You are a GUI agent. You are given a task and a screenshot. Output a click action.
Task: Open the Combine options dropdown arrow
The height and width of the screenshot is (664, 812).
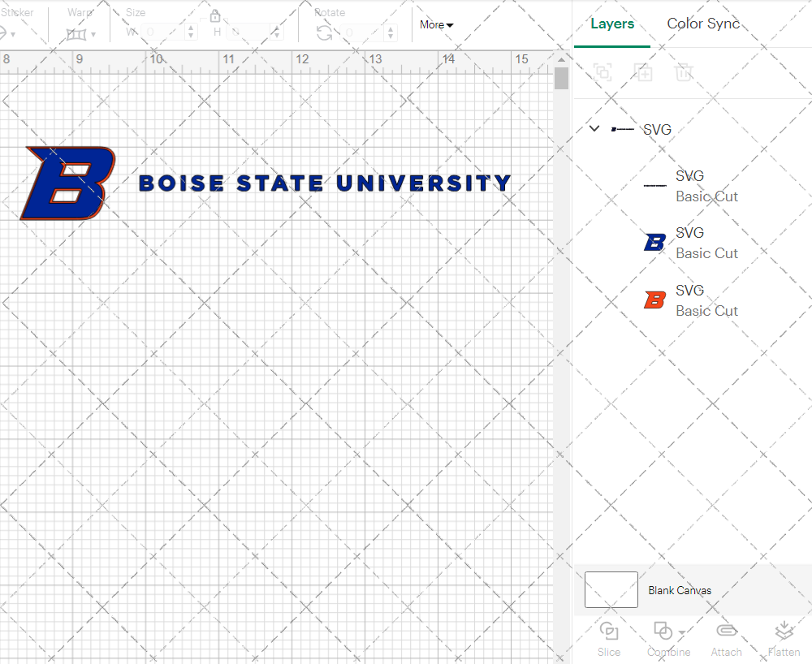(680, 632)
